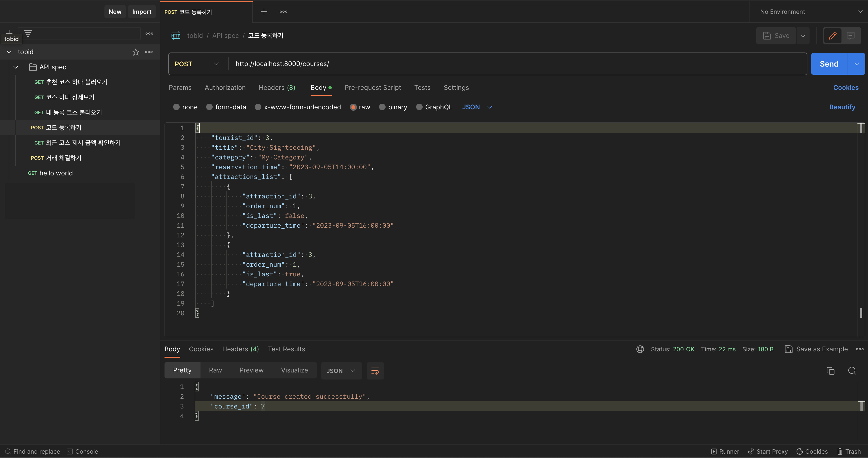Star the tobid collection
This screenshot has width=868, height=458.
pos(136,52)
